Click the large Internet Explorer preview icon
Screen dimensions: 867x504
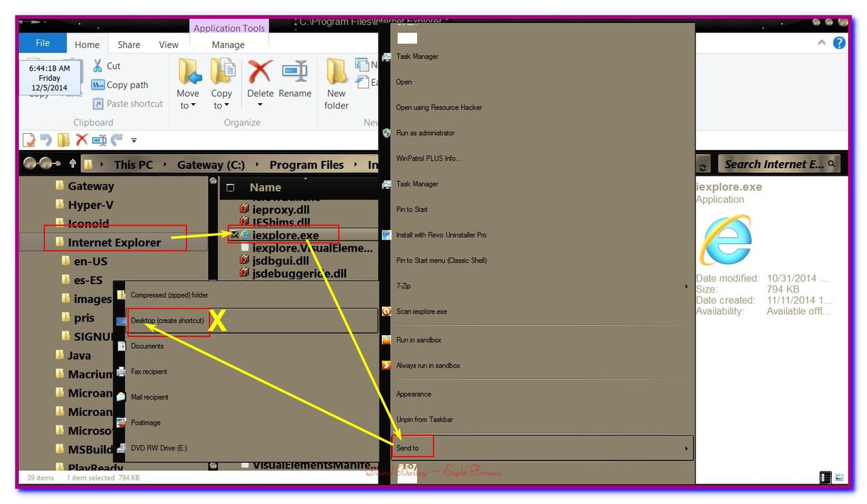pyautogui.click(x=726, y=240)
